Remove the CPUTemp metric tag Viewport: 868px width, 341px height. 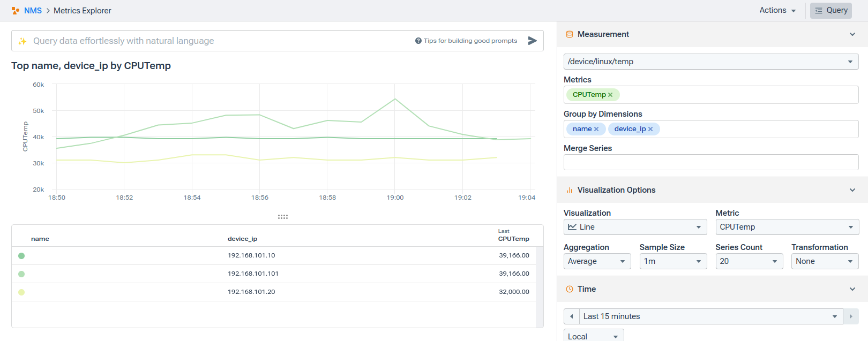tap(610, 95)
